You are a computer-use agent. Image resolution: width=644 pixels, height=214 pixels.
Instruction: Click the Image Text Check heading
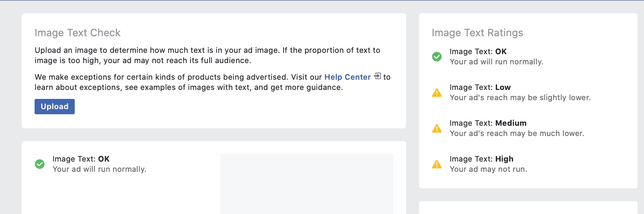tap(78, 33)
